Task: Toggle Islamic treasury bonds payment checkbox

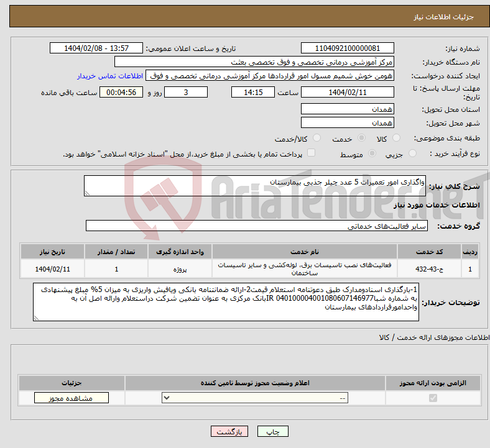Action: pos(311,152)
